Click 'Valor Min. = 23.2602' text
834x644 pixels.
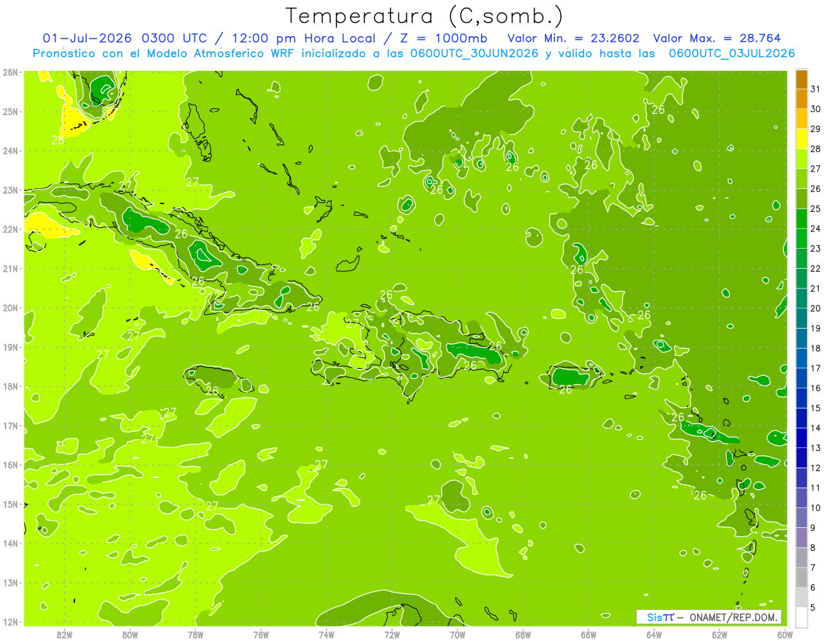(573, 38)
